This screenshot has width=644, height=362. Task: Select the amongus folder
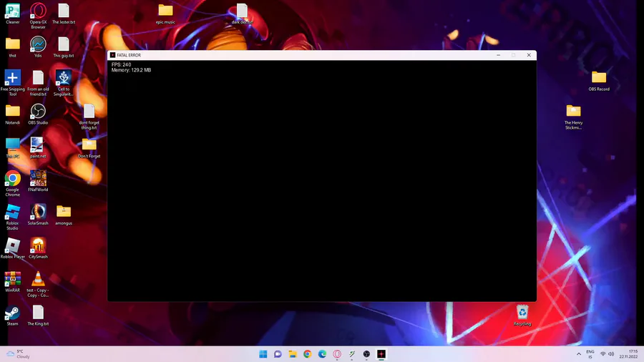coord(64,215)
